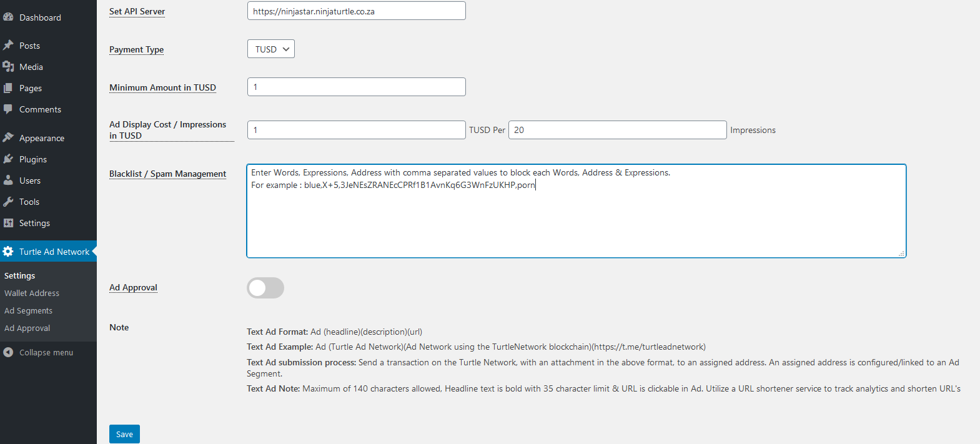
Task: Click the Settings sliders icon
Action: (8, 223)
